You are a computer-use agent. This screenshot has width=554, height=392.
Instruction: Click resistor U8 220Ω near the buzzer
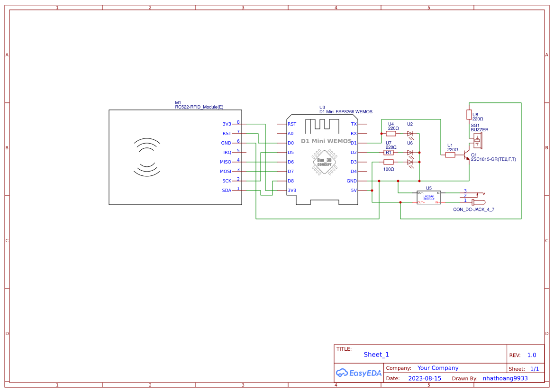tap(469, 115)
